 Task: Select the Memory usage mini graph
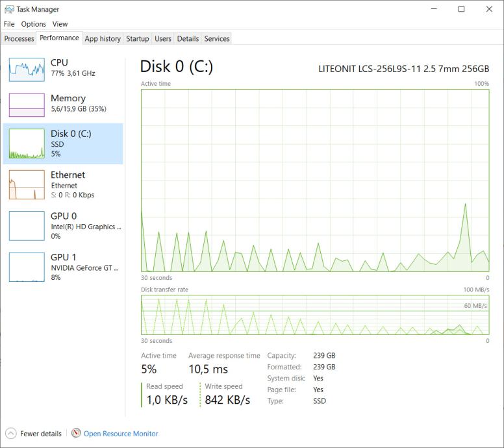(x=27, y=105)
